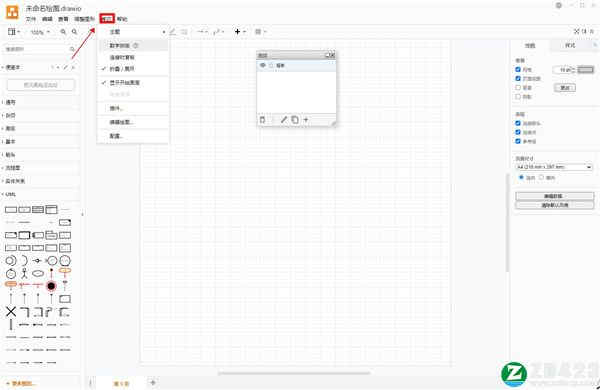600x390 pixels.
Task: Select the landscape orientation radio button
Action: point(541,177)
